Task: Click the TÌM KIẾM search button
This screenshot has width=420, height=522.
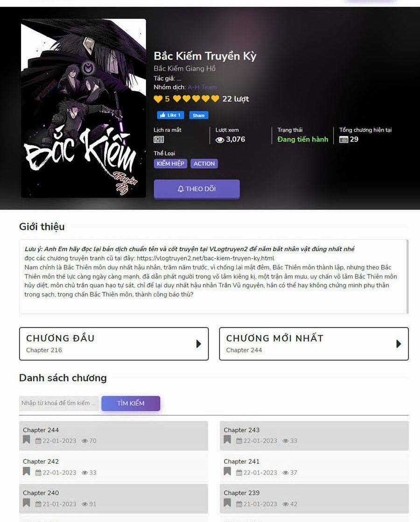Action: (131, 403)
